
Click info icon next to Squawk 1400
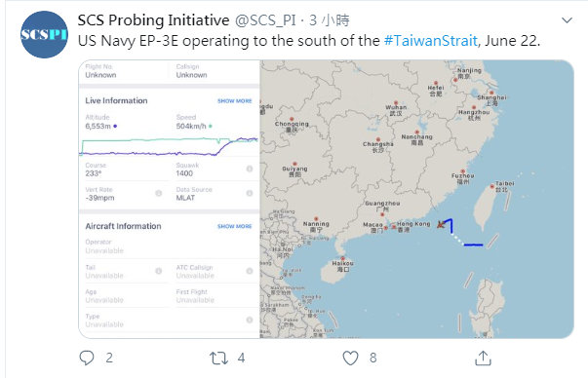pos(250,169)
